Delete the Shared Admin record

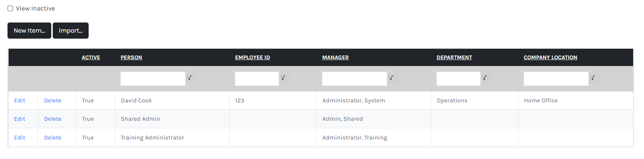tap(53, 119)
